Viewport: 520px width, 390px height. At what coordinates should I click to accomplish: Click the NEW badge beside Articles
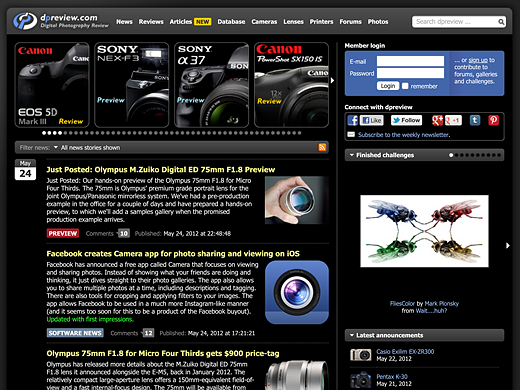click(x=203, y=22)
